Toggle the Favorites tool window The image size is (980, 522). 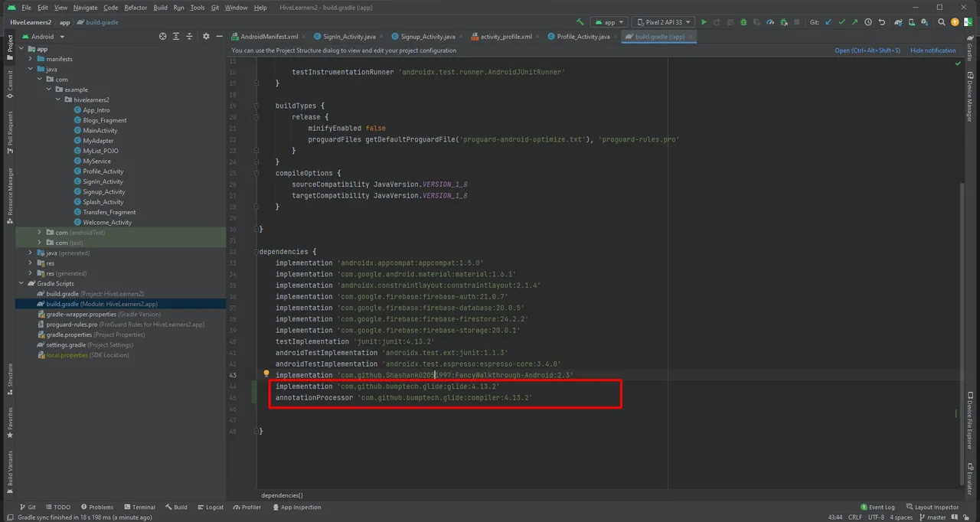pyautogui.click(x=10, y=422)
